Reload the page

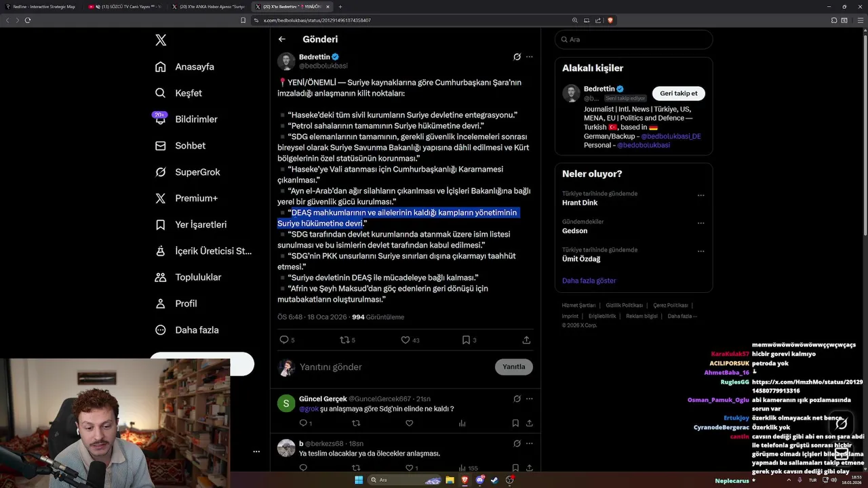coord(28,20)
